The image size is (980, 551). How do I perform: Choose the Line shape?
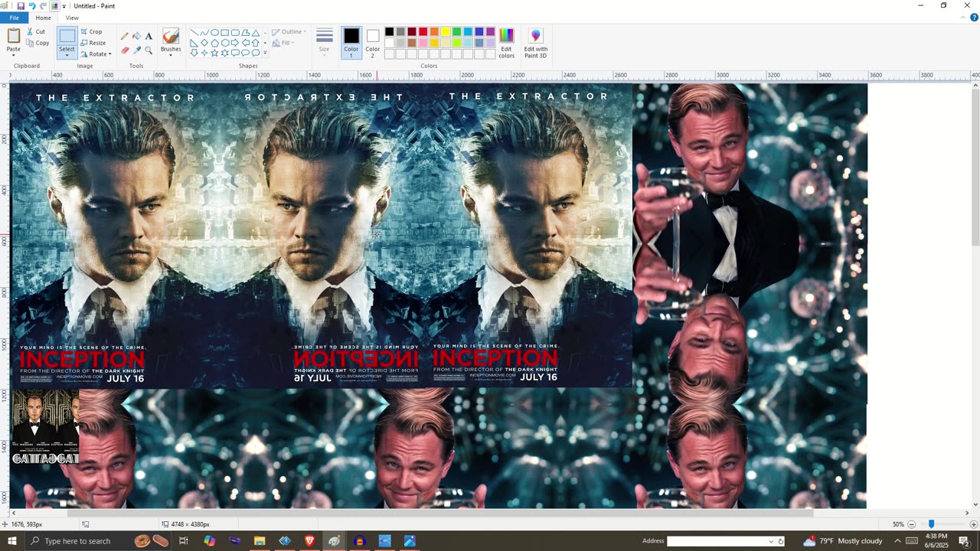click(x=194, y=33)
